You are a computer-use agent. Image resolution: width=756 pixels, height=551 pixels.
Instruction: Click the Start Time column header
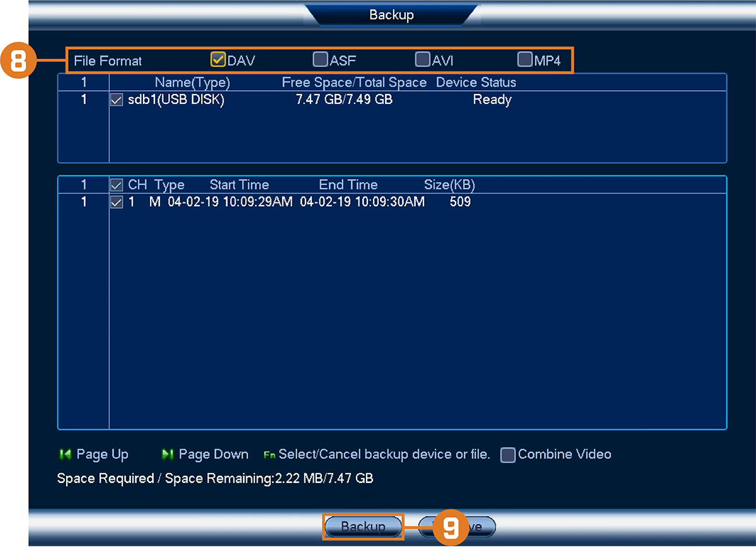tap(239, 185)
